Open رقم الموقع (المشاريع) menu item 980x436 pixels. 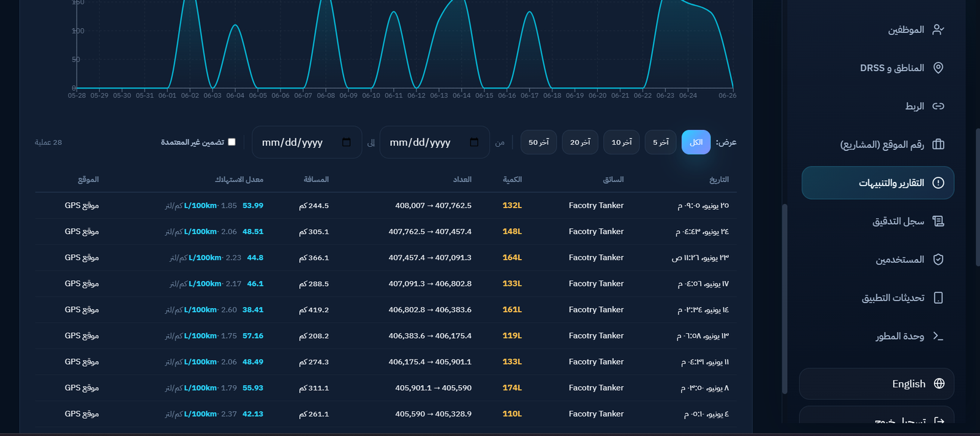point(877,145)
